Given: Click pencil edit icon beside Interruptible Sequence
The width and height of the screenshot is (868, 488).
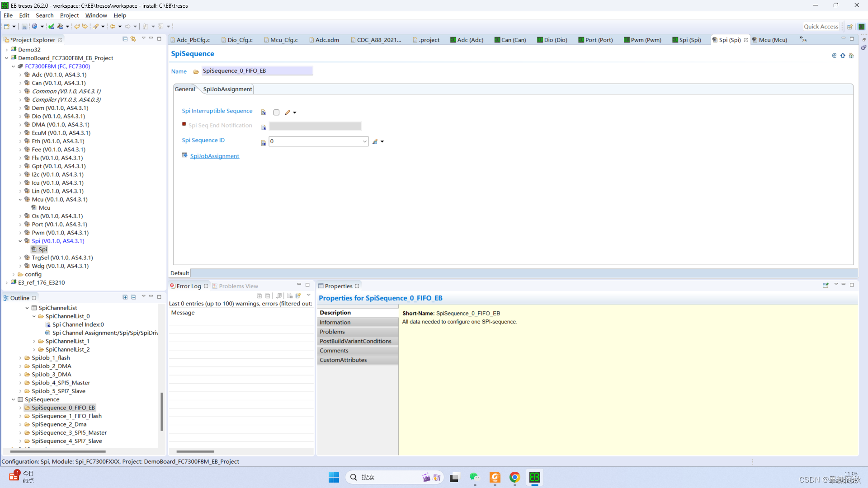Looking at the screenshot, I should [288, 113].
